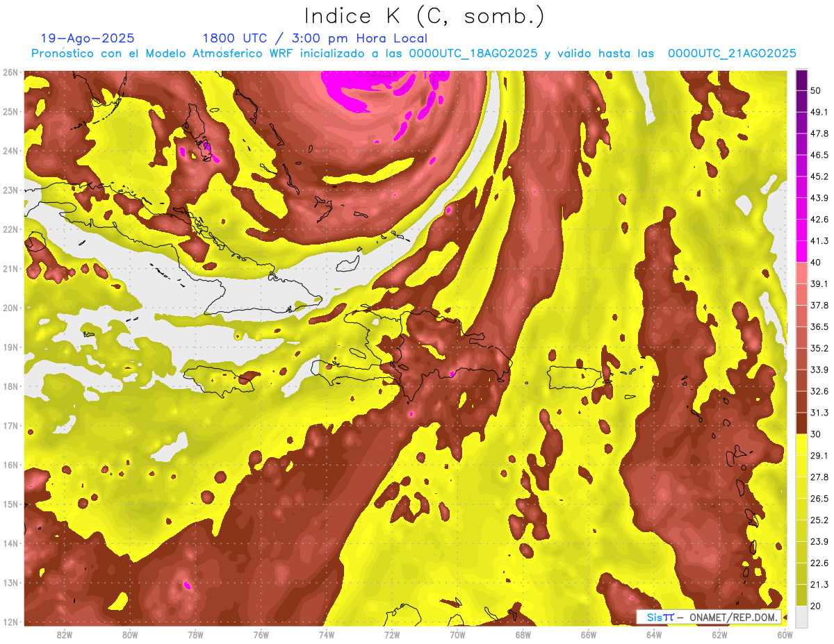Click the longitude label '66W'
Screen dimensions: 834x644
click(589, 634)
